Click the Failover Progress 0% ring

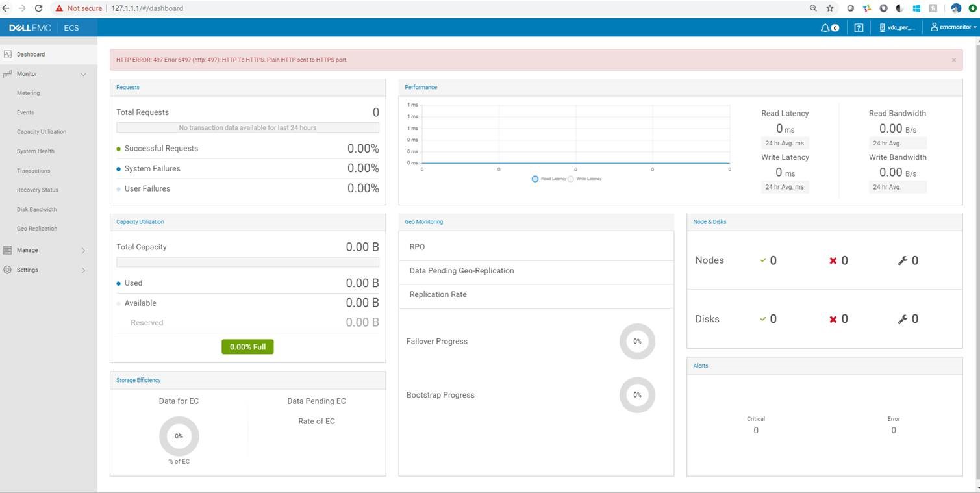pyautogui.click(x=637, y=341)
